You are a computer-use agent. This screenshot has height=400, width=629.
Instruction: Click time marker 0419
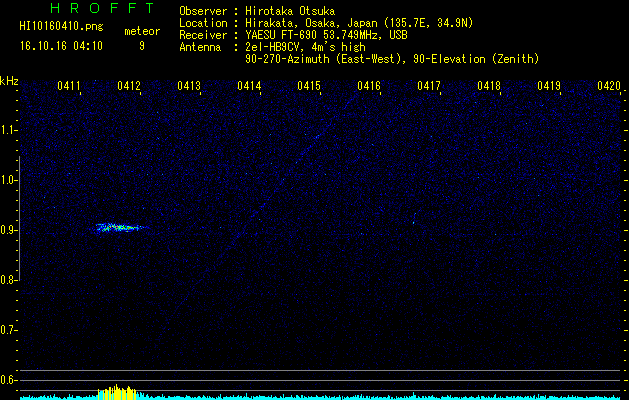click(x=549, y=86)
